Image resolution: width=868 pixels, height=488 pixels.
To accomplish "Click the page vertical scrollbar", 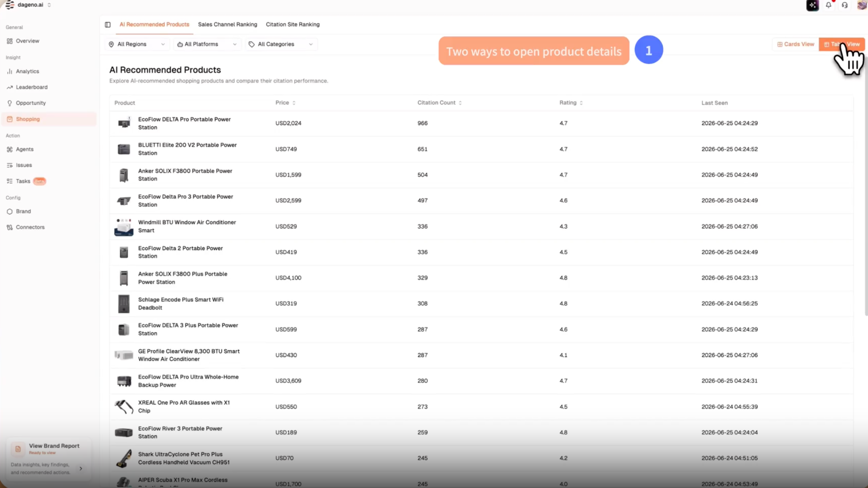I will pyautogui.click(x=866, y=186).
